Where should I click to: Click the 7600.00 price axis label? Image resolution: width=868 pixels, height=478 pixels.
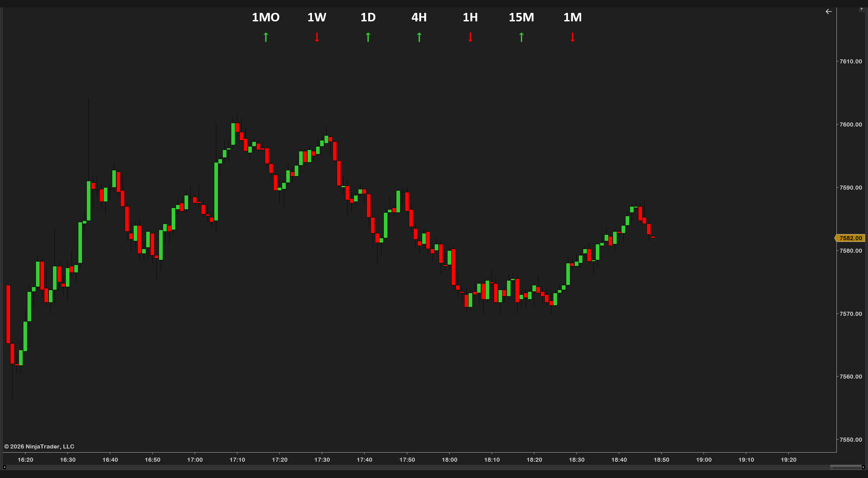(x=851, y=125)
